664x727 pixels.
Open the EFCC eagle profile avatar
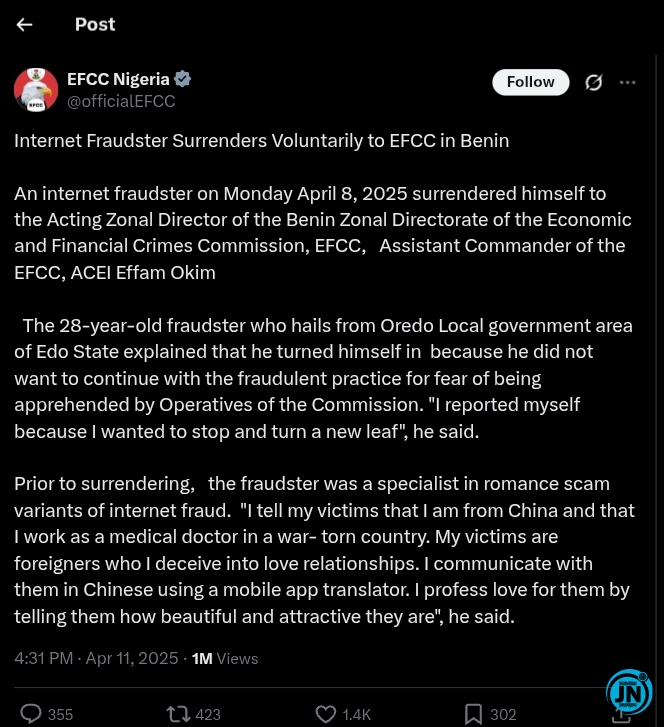click(36, 89)
